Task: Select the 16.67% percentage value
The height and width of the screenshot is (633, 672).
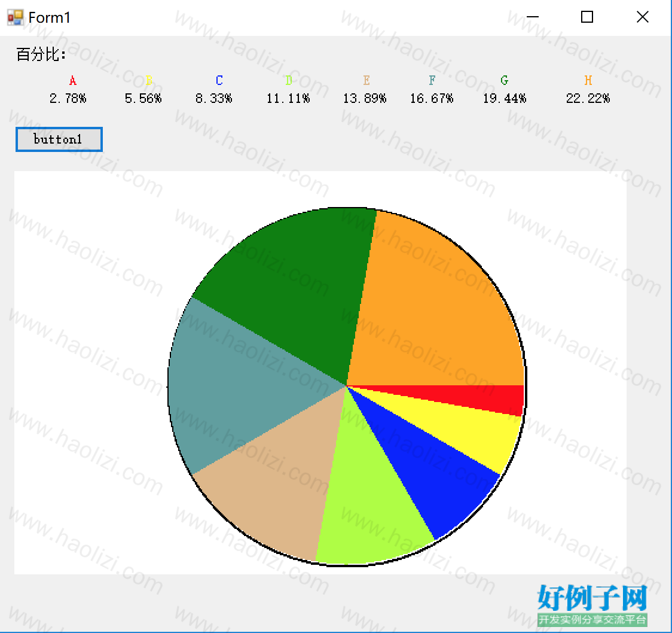Action: pyautogui.click(x=432, y=99)
